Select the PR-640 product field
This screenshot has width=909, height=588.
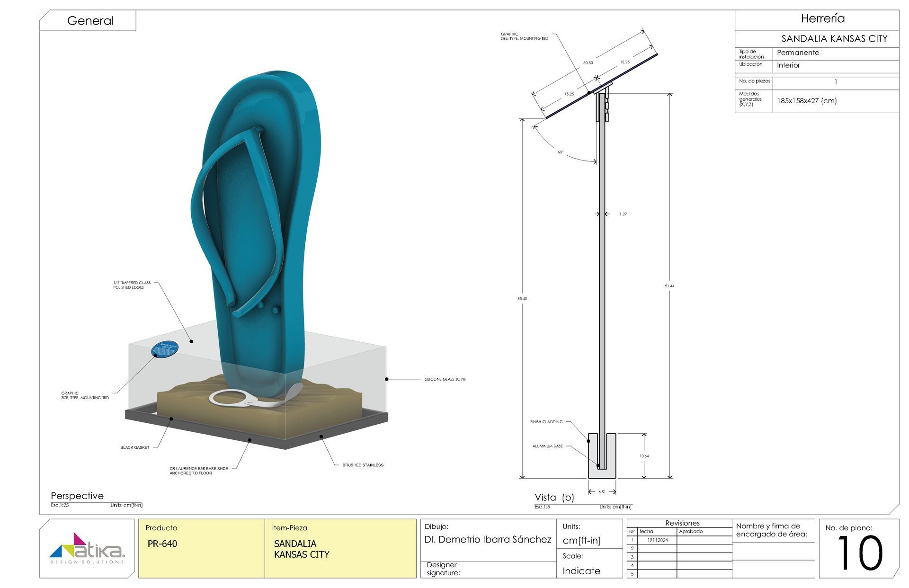[162, 543]
